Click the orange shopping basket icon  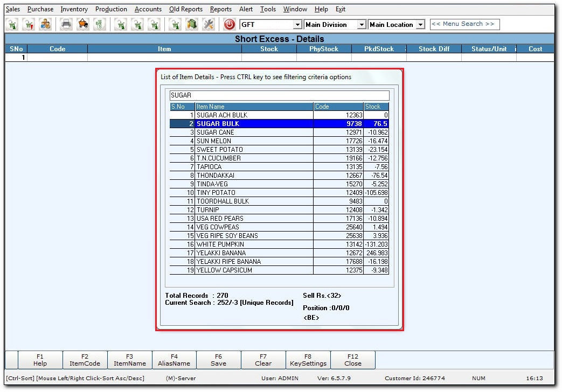pos(82,24)
